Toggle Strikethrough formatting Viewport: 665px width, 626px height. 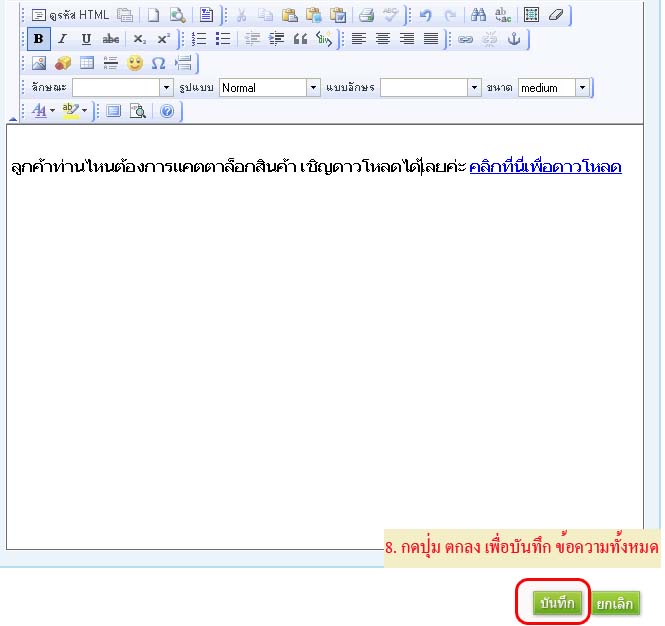[x=111, y=39]
